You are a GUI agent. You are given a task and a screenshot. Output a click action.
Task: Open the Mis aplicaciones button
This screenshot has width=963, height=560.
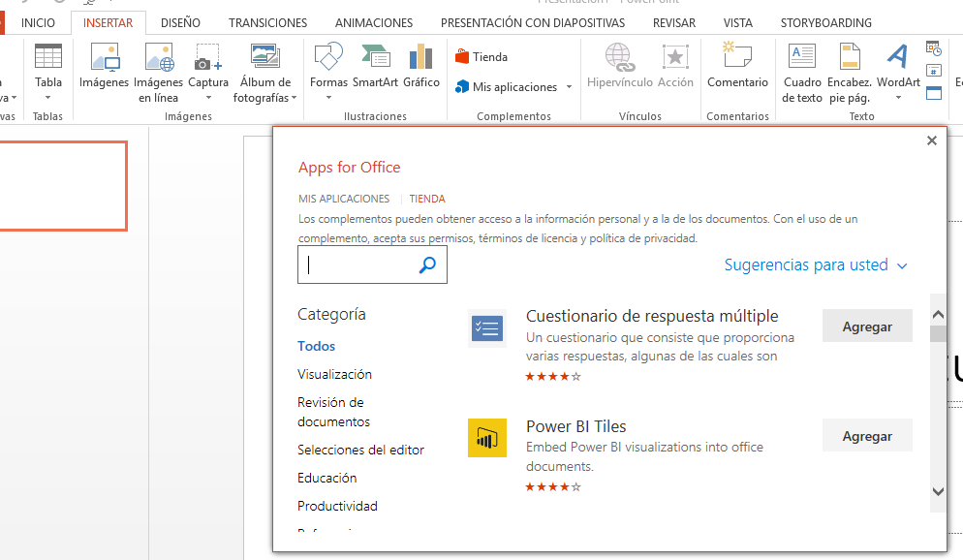(506, 87)
